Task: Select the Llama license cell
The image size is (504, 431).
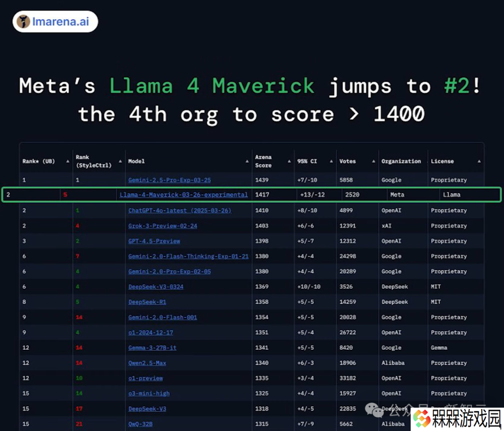Action: point(452,195)
